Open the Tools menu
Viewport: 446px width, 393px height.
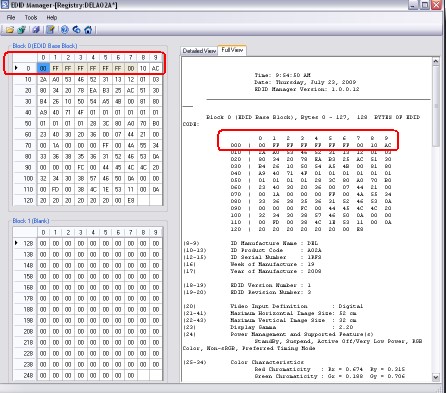coord(31,17)
